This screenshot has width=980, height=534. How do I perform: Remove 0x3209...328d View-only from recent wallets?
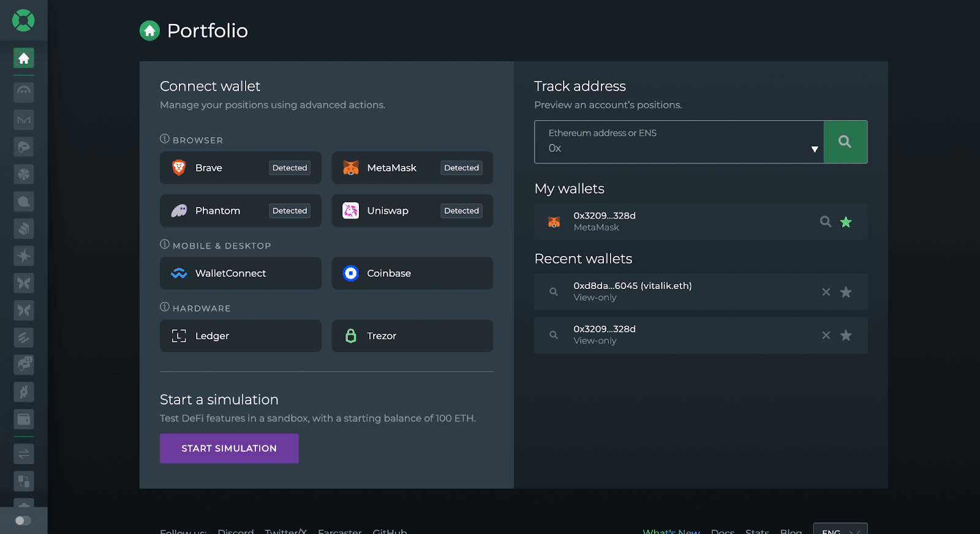point(826,335)
